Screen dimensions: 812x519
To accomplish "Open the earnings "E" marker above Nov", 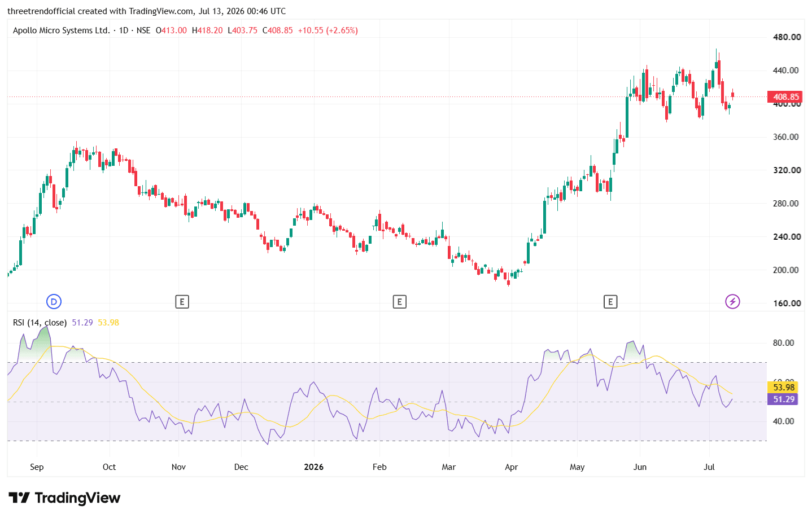I will [x=182, y=302].
